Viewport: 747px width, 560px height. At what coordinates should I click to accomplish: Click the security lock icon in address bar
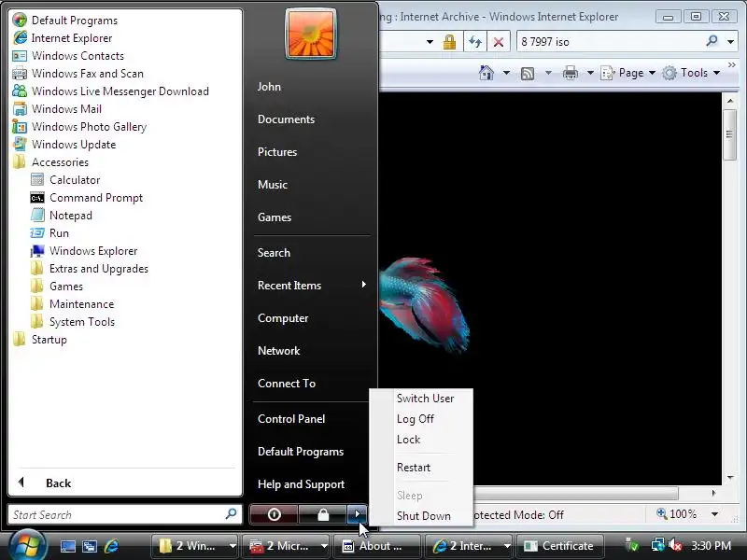tap(449, 42)
